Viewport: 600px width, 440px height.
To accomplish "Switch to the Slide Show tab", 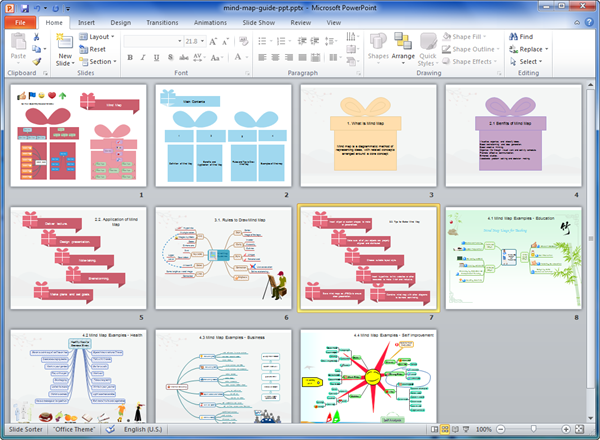I will [258, 21].
